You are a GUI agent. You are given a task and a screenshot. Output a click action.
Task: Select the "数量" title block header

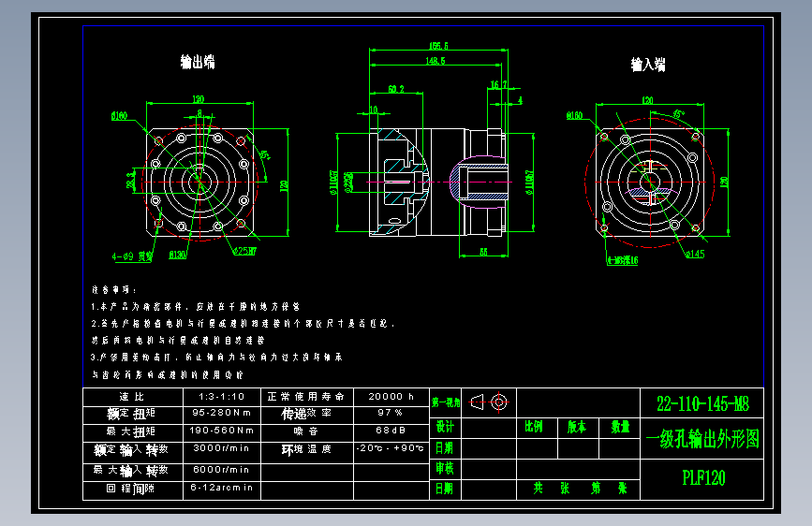click(620, 427)
